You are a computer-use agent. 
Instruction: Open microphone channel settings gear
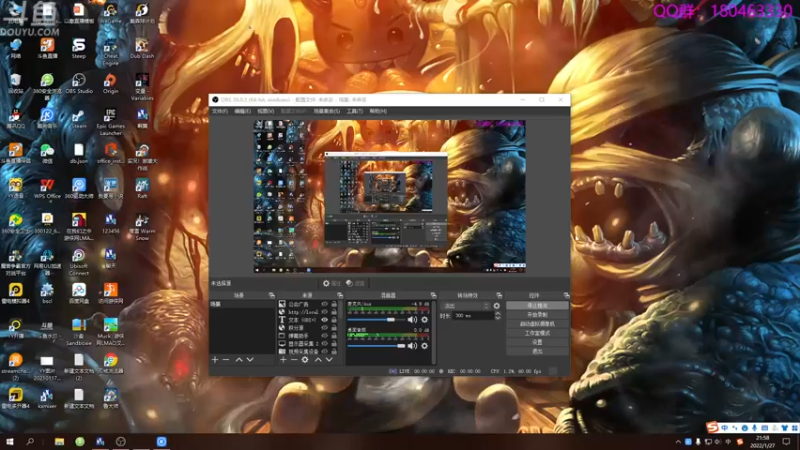coord(424,319)
